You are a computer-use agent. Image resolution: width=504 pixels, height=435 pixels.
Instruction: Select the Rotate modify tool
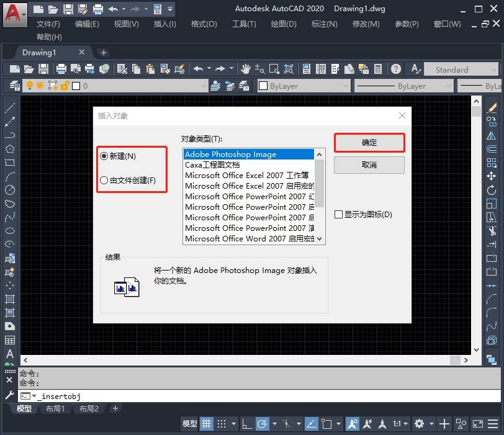tap(492, 190)
